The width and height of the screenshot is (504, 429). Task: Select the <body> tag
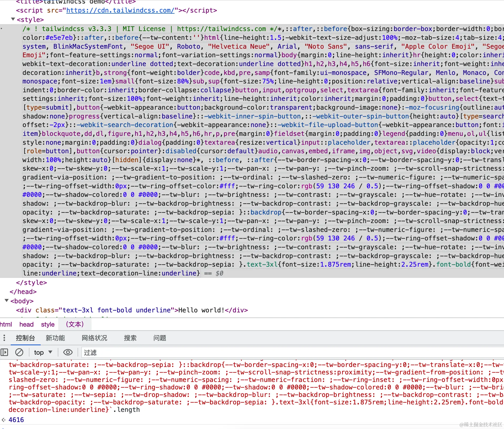[22, 301]
